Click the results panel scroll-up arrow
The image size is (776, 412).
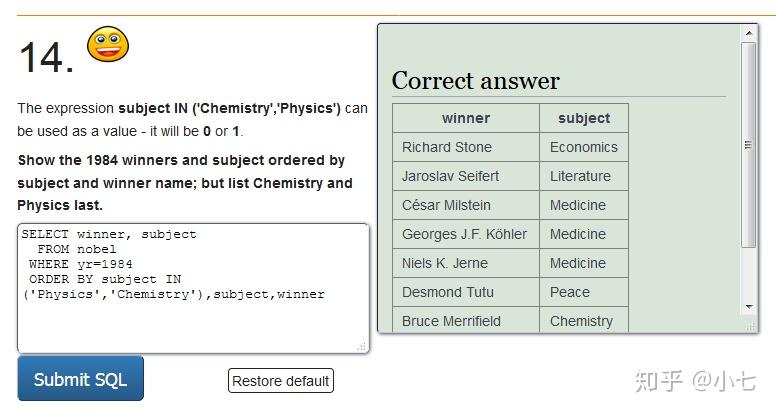pyautogui.click(x=749, y=33)
